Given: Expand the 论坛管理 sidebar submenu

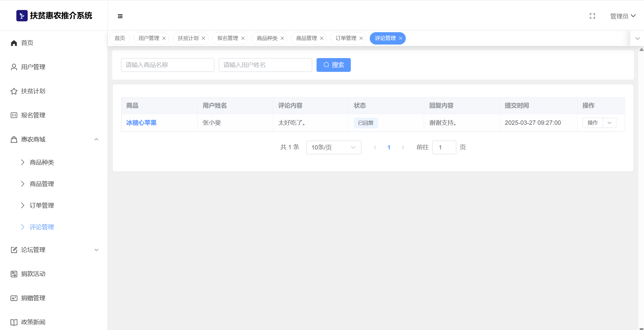Looking at the screenshot, I should click(x=96, y=250).
